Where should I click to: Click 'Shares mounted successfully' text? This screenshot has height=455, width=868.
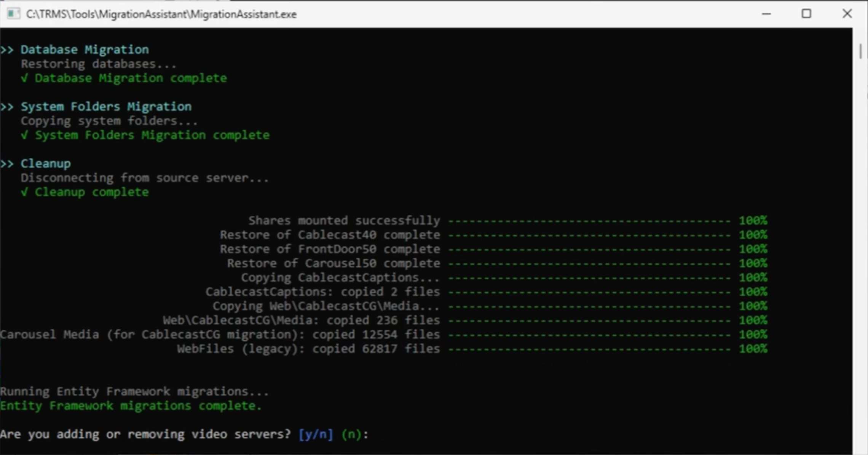point(344,220)
